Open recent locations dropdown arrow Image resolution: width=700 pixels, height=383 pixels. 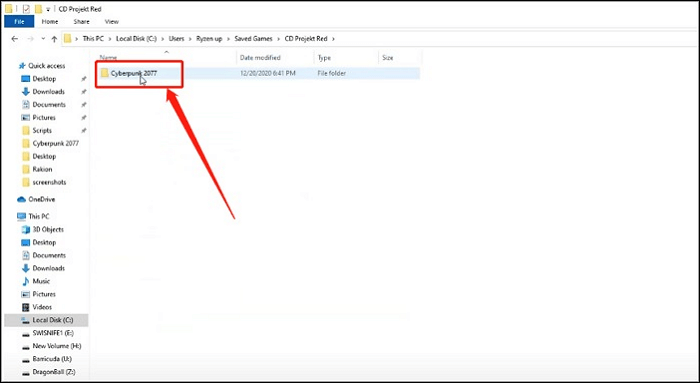coord(43,39)
